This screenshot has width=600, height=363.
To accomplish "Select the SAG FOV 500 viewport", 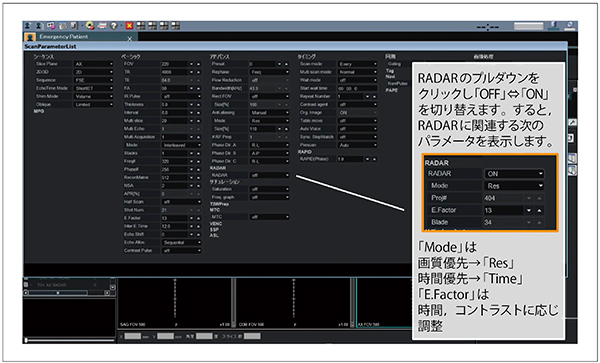I will click(174, 302).
